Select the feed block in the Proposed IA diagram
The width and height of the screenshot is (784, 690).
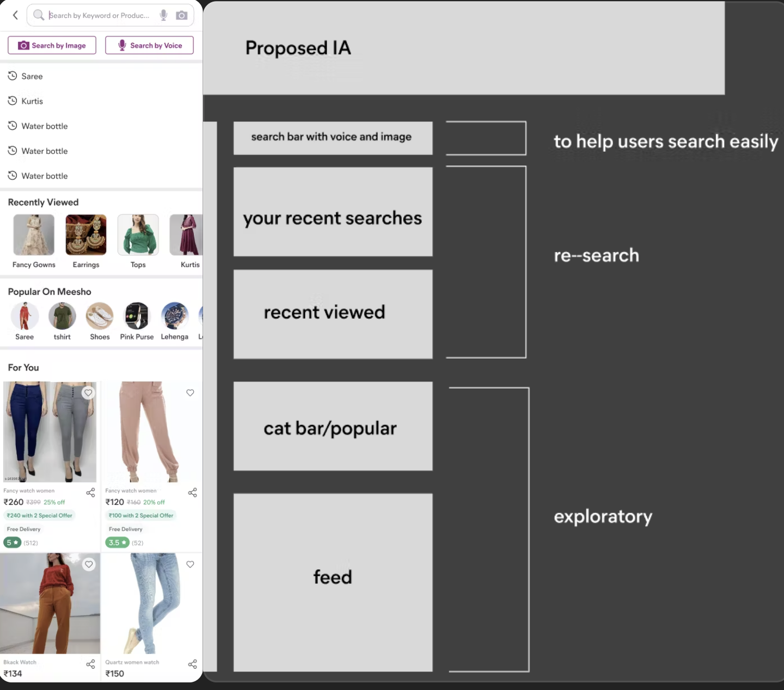(333, 577)
